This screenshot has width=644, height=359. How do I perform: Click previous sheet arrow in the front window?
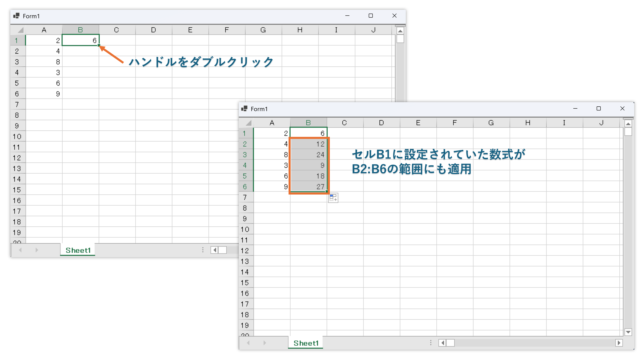[x=248, y=343]
